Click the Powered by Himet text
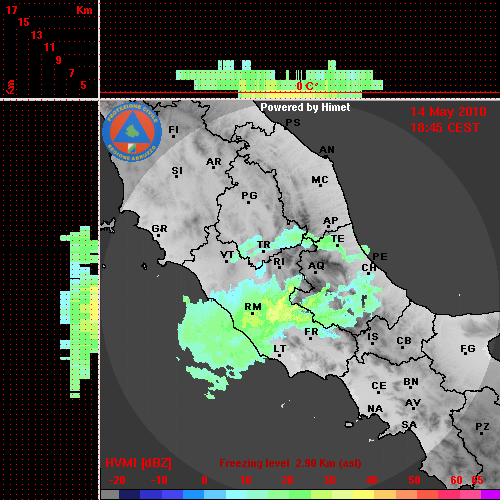 tap(305, 107)
